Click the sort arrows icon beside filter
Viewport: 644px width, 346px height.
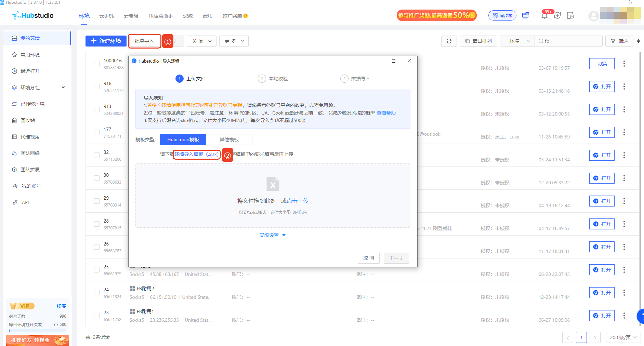(639, 41)
